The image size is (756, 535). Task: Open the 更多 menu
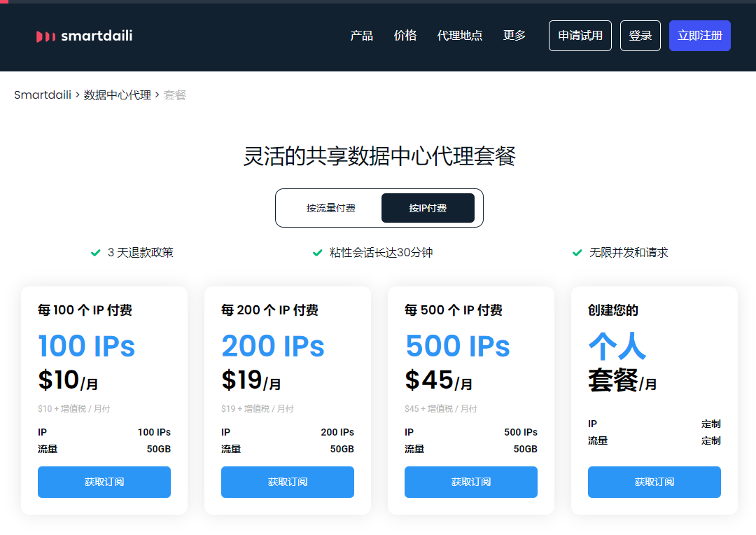coord(514,36)
